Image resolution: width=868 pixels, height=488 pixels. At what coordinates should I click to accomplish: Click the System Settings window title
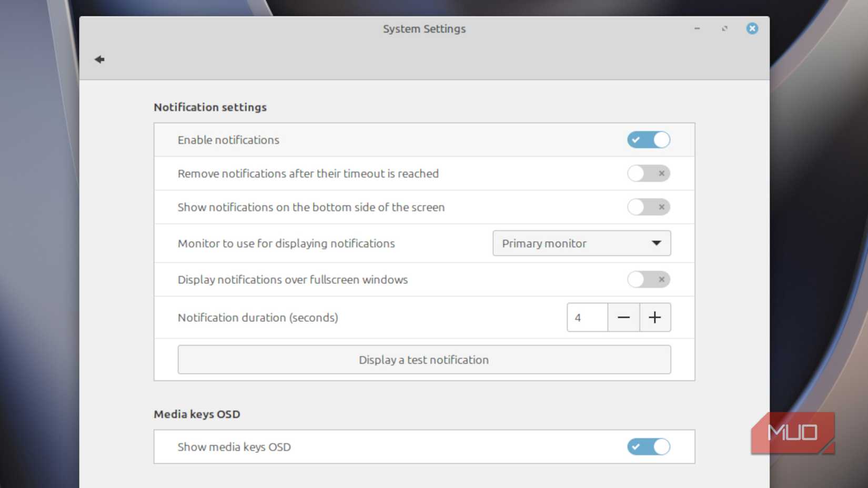tap(424, 29)
